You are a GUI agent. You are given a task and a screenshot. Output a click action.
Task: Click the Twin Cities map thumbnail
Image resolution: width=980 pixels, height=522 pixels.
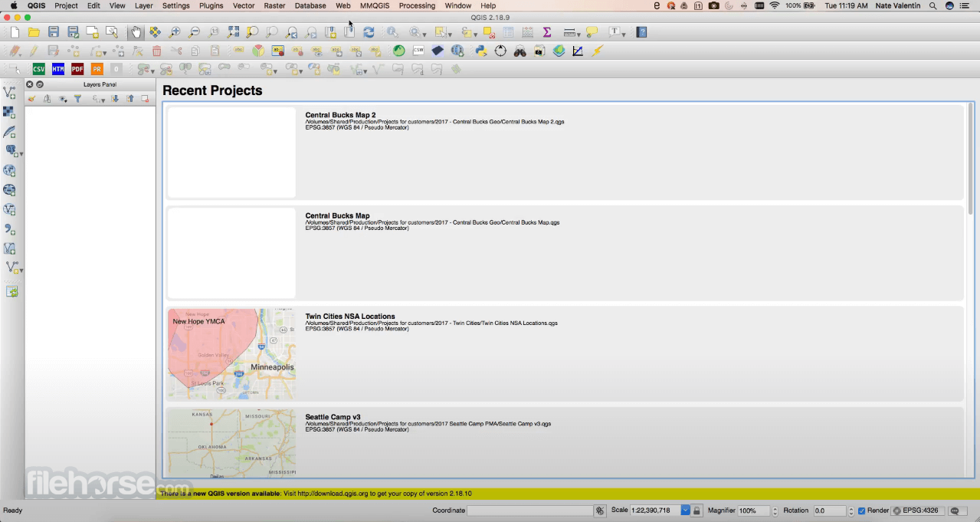pos(231,353)
